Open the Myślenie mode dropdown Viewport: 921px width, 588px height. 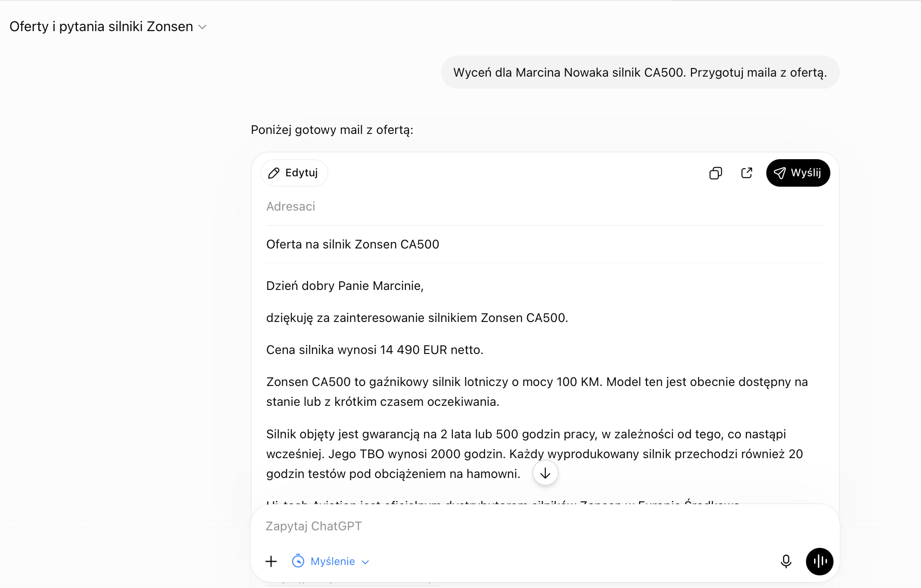331,561
